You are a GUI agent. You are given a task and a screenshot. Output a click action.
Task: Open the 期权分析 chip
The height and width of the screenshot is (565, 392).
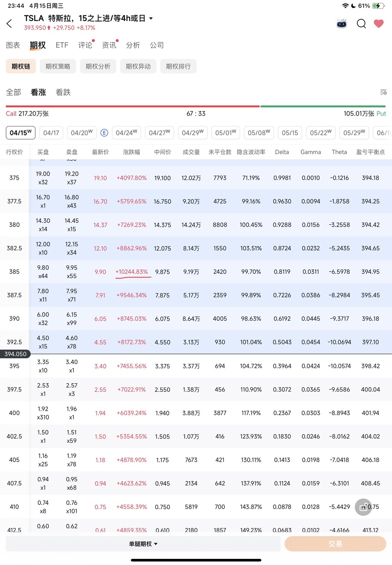pyautogui.click(x=98, y=66)
